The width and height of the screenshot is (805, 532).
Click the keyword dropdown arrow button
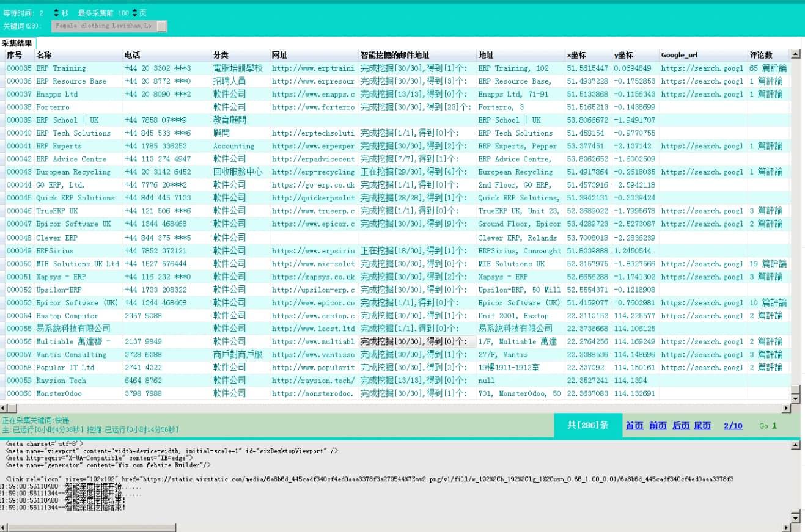(162, 26)
